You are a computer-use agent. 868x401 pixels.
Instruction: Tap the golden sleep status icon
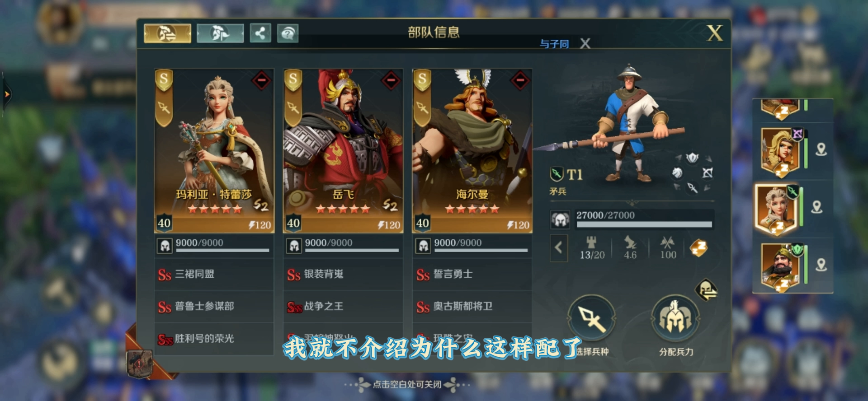coord(698,248)
